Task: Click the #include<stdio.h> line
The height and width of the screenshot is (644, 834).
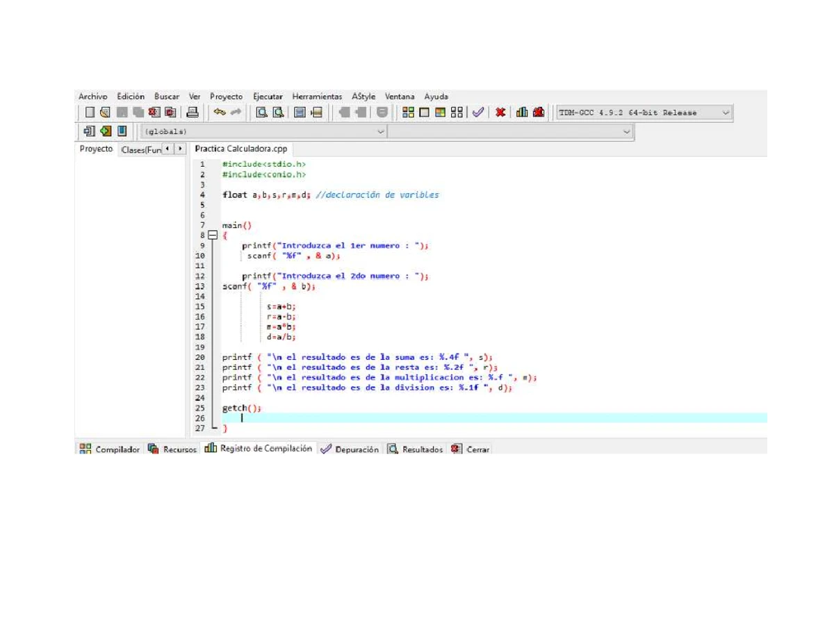Action: point(264,164)
